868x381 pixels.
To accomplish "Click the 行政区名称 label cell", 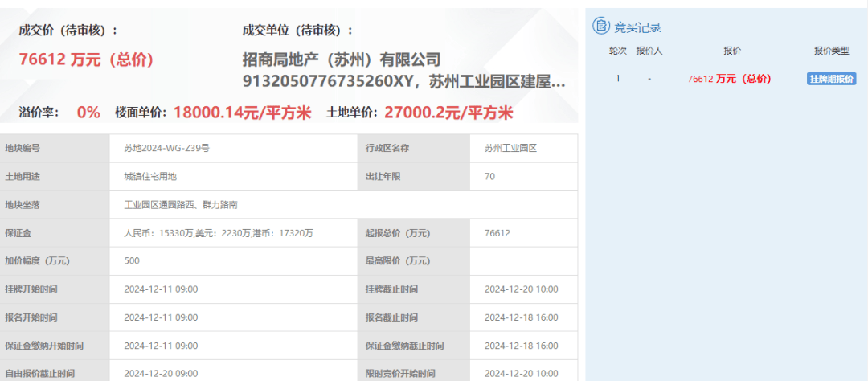I will click(414, 149).
